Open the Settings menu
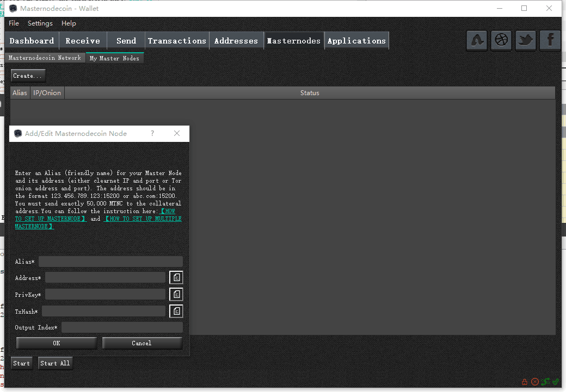 (40, 23)
